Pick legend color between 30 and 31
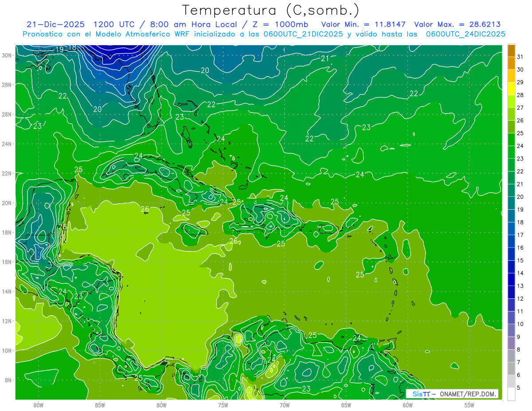The width and height of the screenshot is (532, 411). point(511,63)
